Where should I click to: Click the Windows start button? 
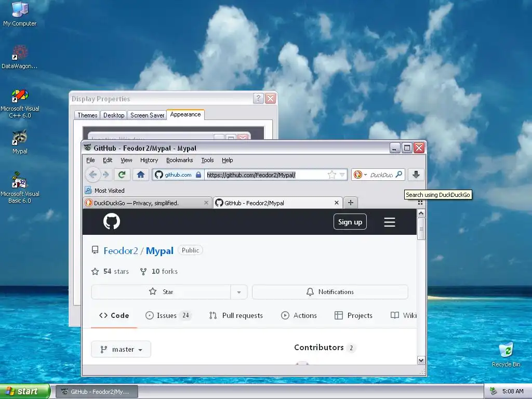click(x=24, y=391)
